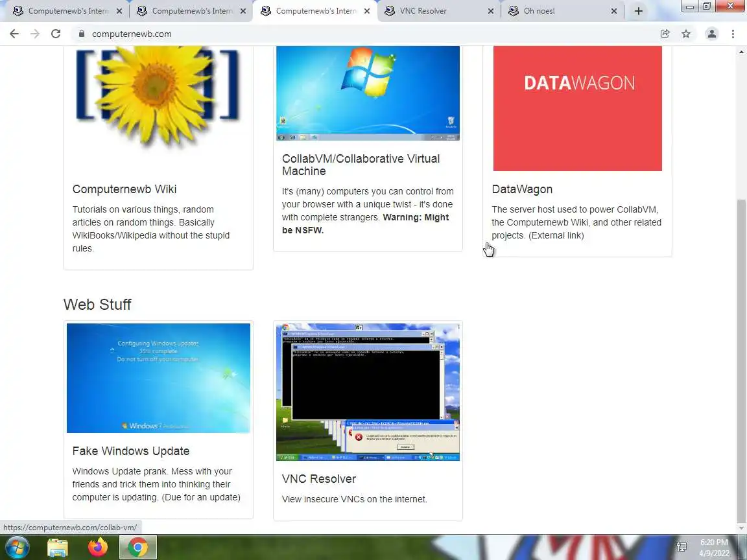
Task: Launch Firefox from the taskbar
Action: click(98, 548)
